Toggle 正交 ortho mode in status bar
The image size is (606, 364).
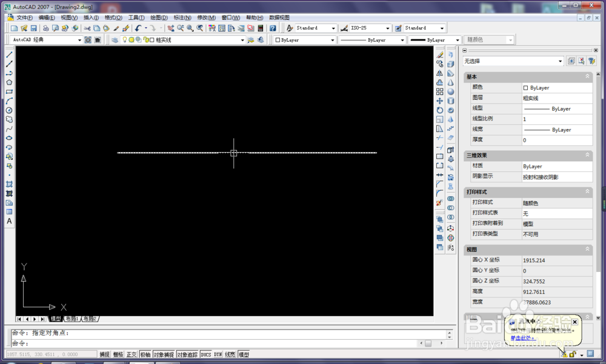pyautogui.click(x=132, y=354)
